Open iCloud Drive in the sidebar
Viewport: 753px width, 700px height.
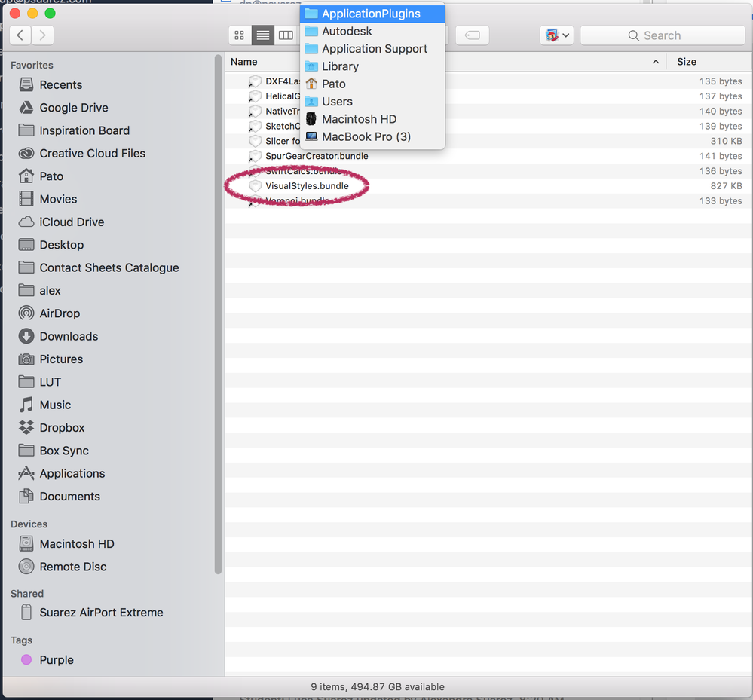click(x=61, y=222)
